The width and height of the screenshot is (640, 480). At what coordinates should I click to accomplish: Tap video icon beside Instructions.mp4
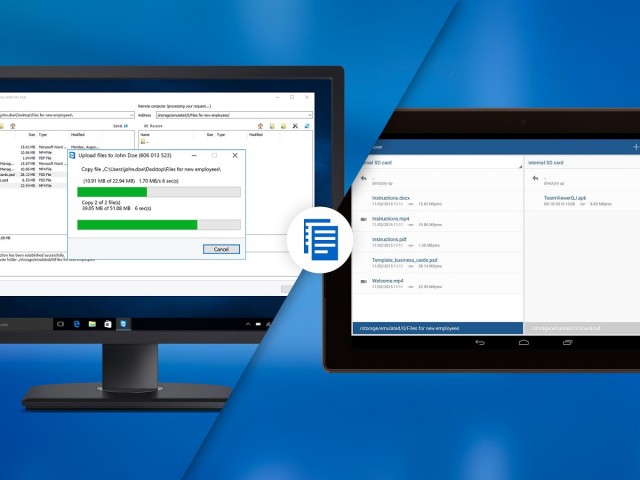click(364, 220)
